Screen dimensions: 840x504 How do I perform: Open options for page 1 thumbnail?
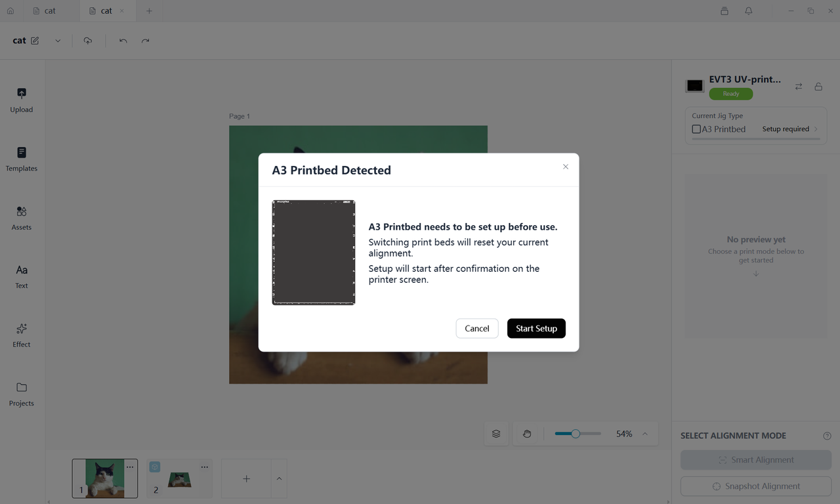pos(130,467)
